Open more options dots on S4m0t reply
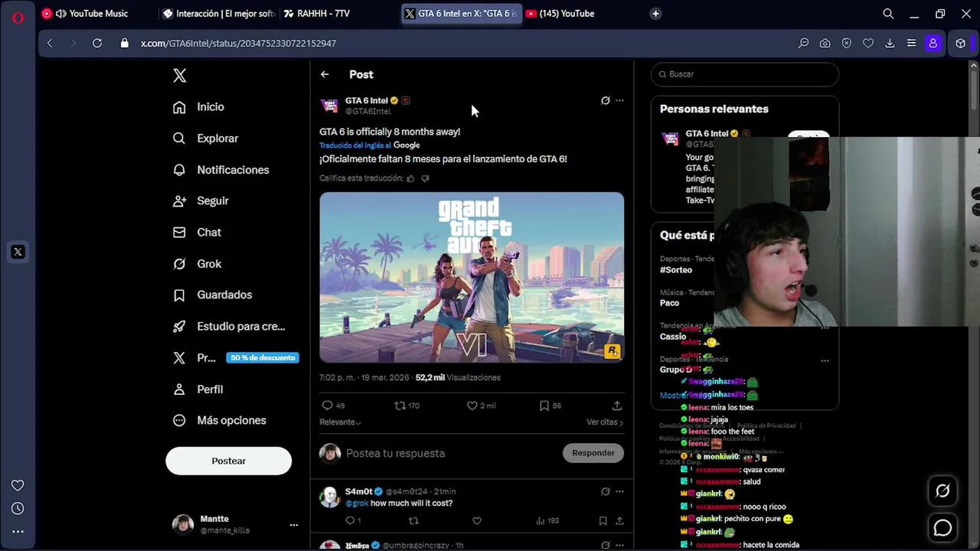 coord(619,491)
